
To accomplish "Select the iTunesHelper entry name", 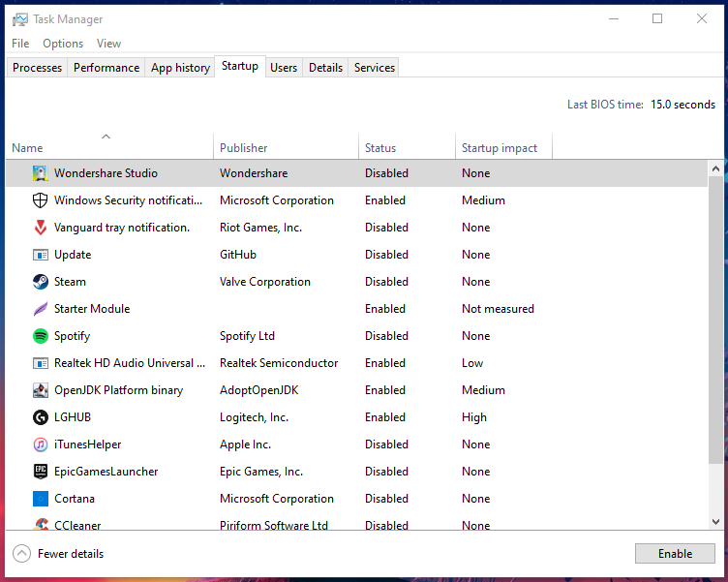I will [88, 444].
